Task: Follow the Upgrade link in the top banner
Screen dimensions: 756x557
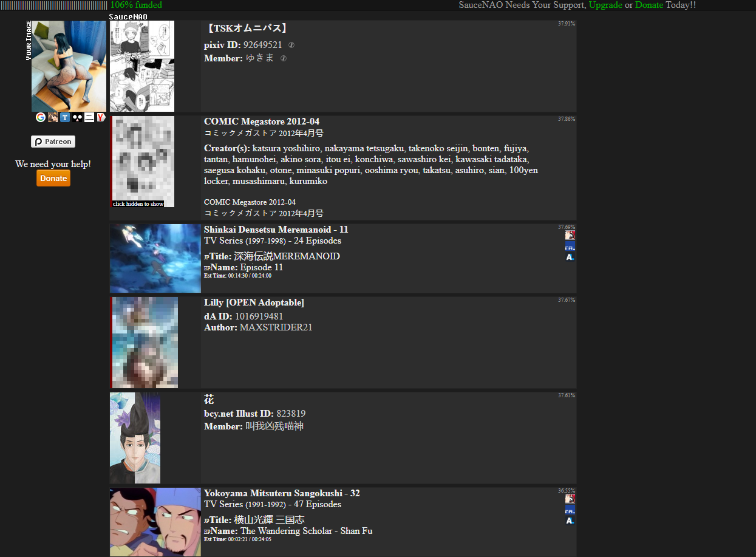Action: pyautogui.click(x=605, y=5)
